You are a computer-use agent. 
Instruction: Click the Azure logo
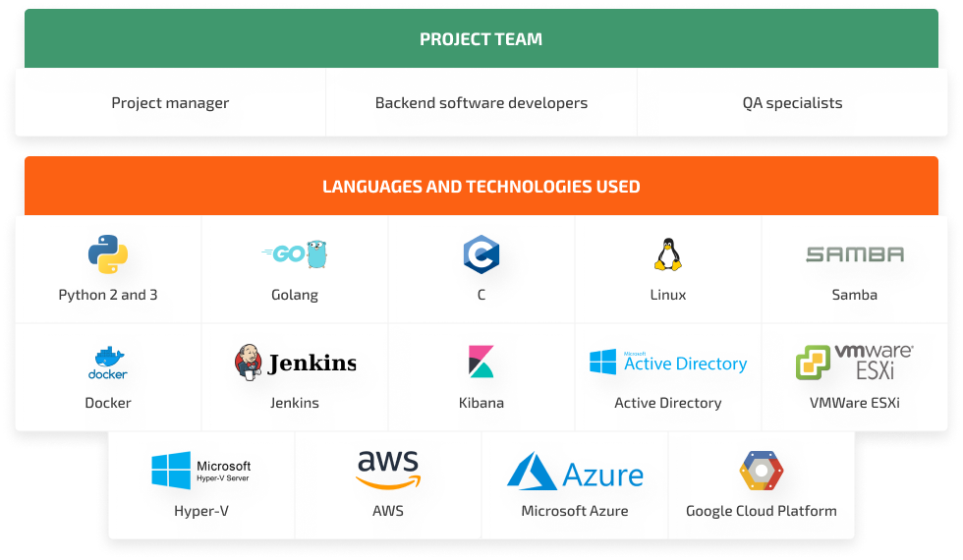tap(575, 471)
